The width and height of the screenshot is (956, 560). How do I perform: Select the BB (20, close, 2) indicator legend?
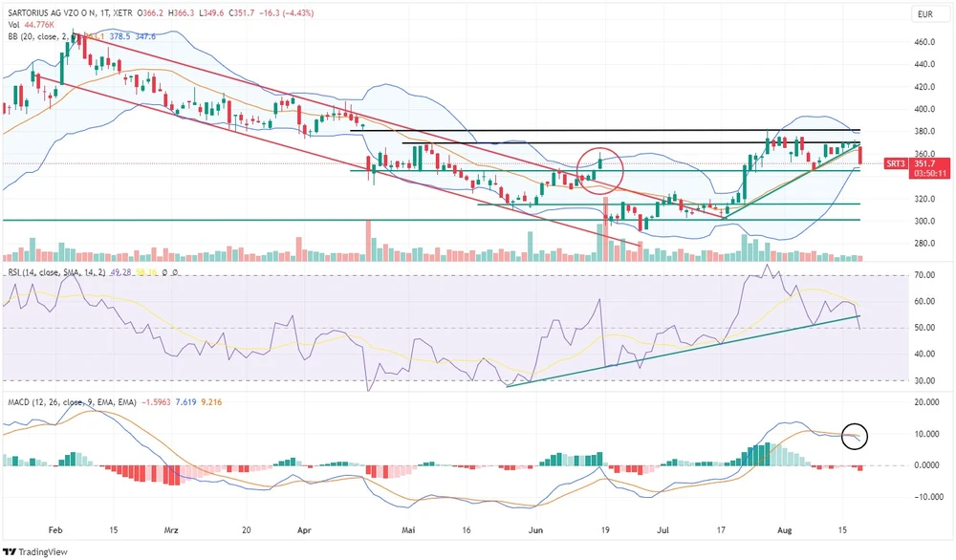38,37
